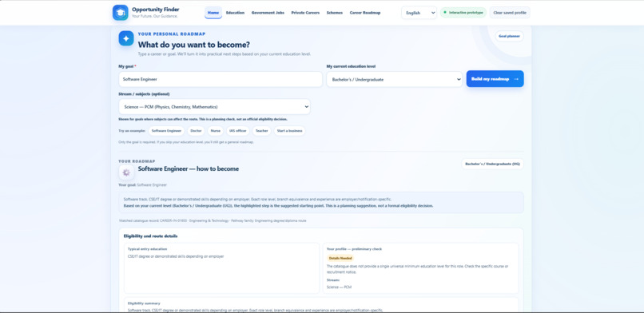The height and width of the screenshot is (313, 644).
Task: Click the Bachelor's / Undergraduate (UG) badge
Action: [492, 164]
